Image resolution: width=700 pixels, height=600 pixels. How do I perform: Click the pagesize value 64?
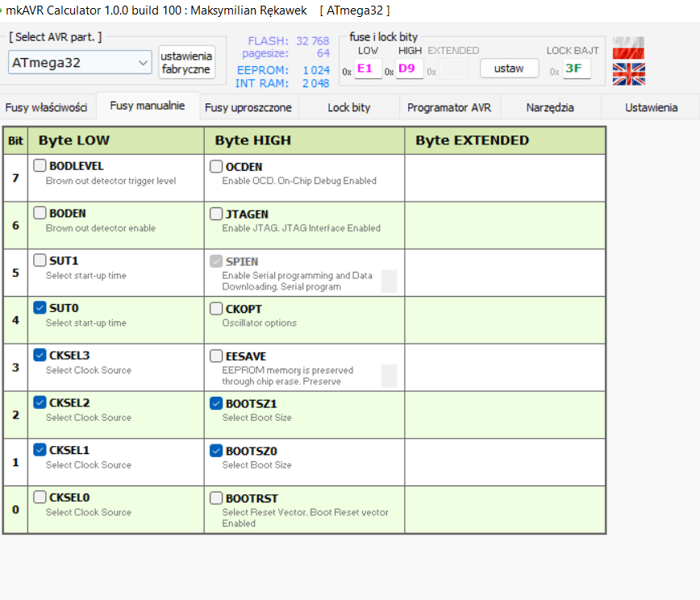click(323, 53)
